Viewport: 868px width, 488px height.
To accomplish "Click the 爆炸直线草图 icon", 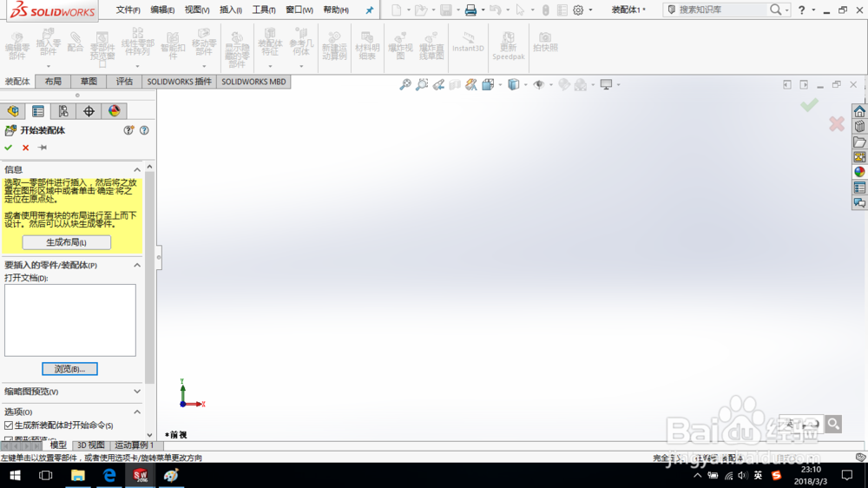I will (431, 45).
